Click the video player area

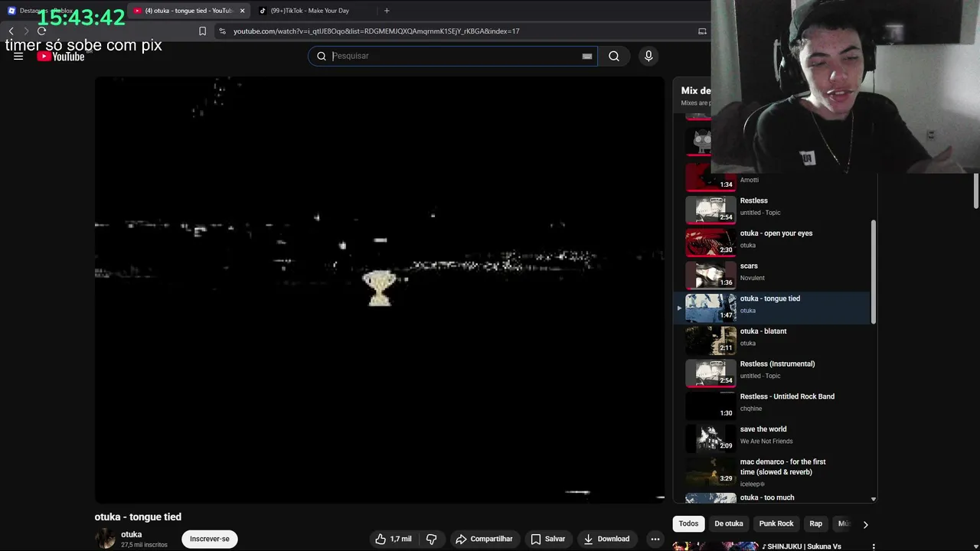point(379,289)
